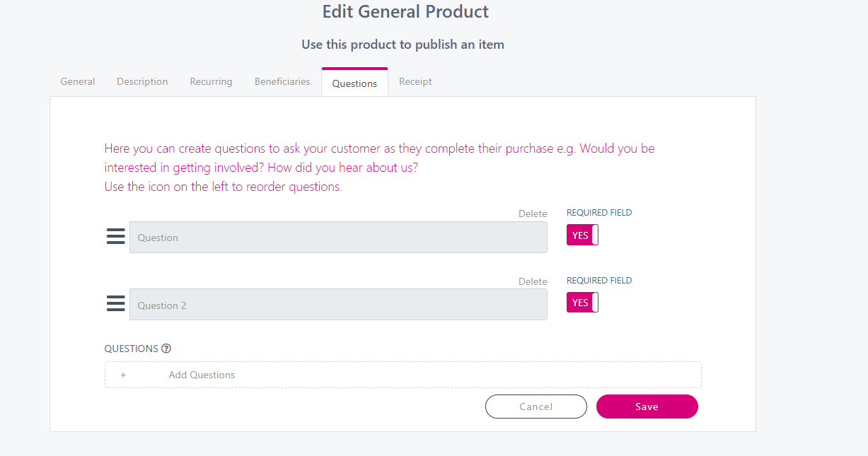The image size is (868, 456).
Task: Click the reorder handle next to Question 2
Action: click(x=115, y=305)
